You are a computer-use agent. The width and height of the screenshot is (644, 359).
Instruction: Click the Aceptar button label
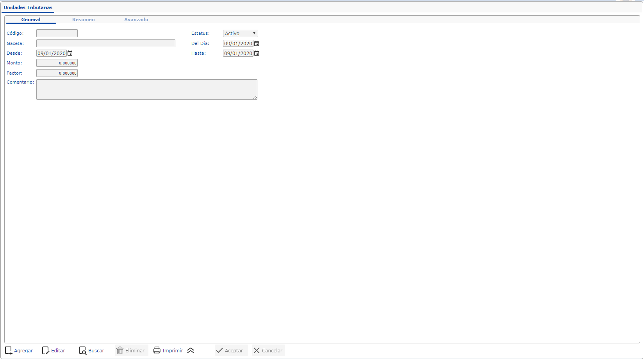(234, 351)
